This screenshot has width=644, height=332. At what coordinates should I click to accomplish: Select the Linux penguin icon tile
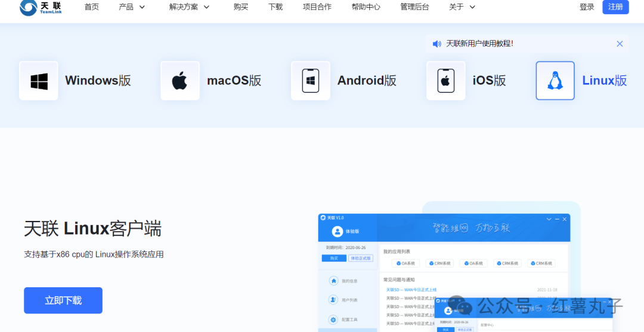point(555,81)
